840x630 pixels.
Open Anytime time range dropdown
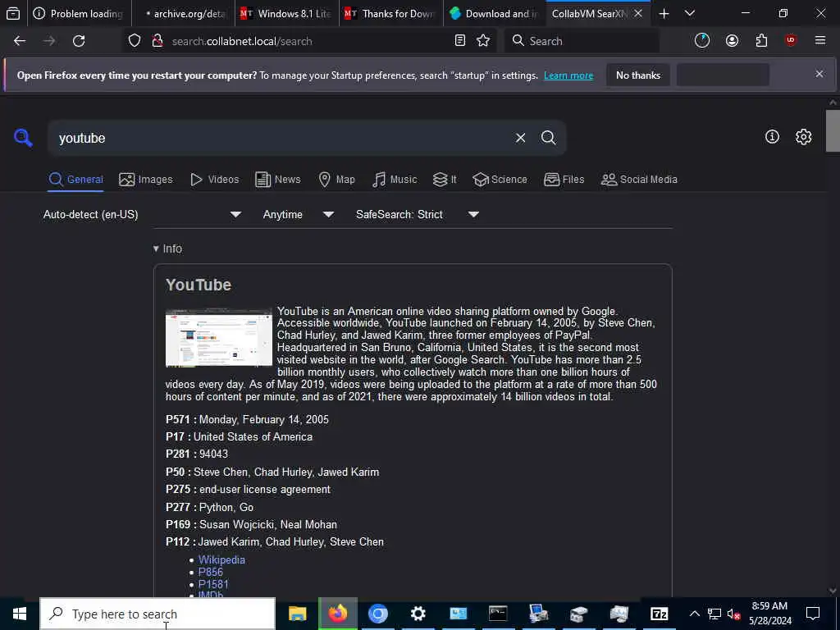pos(299,214)
